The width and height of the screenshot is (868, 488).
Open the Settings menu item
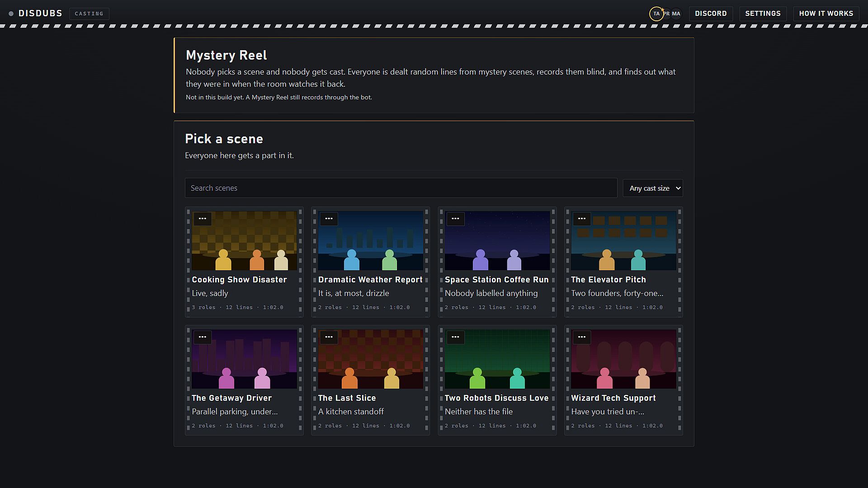click(x=763, y=14)
